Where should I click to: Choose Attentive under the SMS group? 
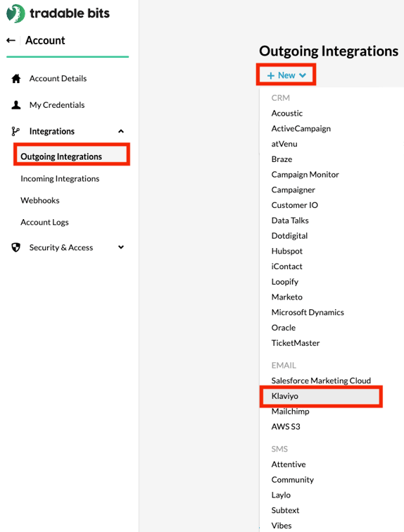coord(289,464)
